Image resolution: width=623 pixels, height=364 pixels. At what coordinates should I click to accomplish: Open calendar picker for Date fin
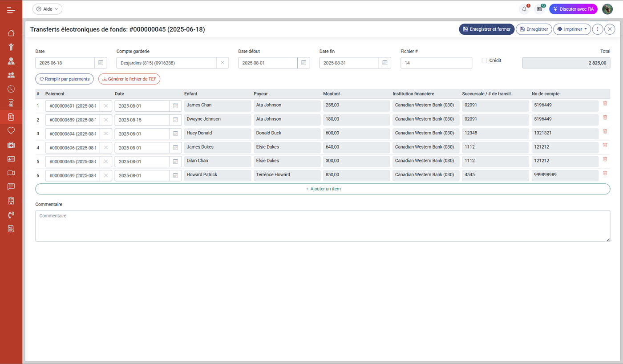pos(385,63)
